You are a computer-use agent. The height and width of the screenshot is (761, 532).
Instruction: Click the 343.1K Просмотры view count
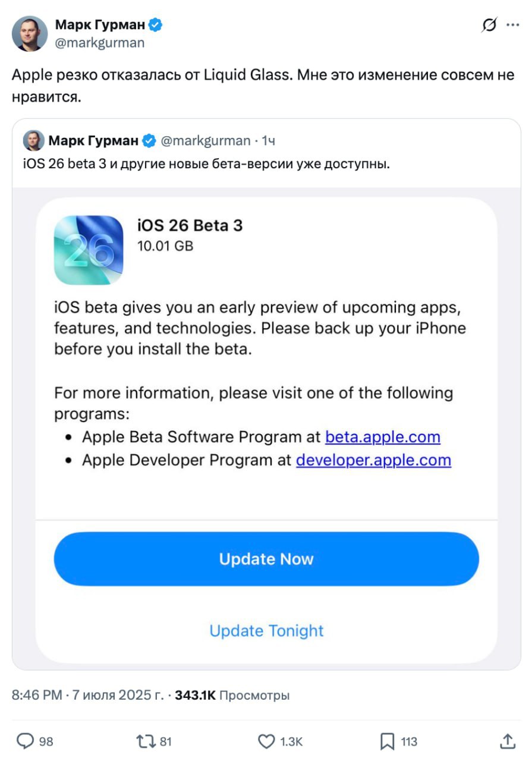tap(232, 695)
